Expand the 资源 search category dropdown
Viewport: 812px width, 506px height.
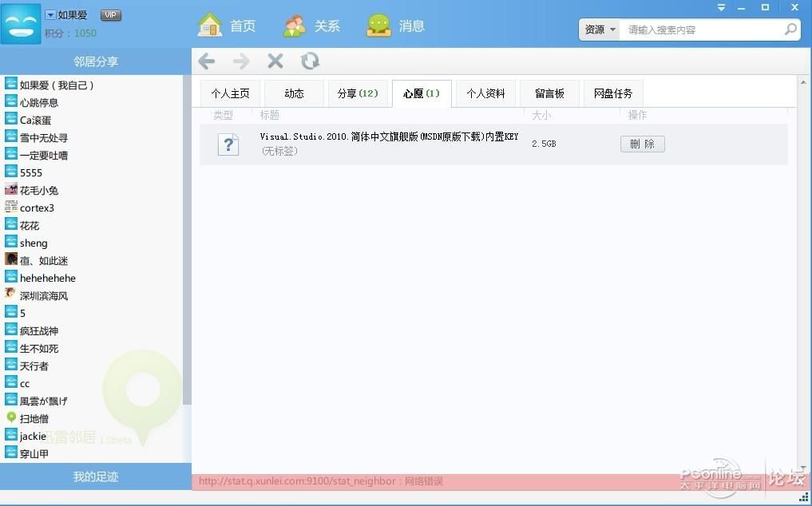click(x=600, y=30)
